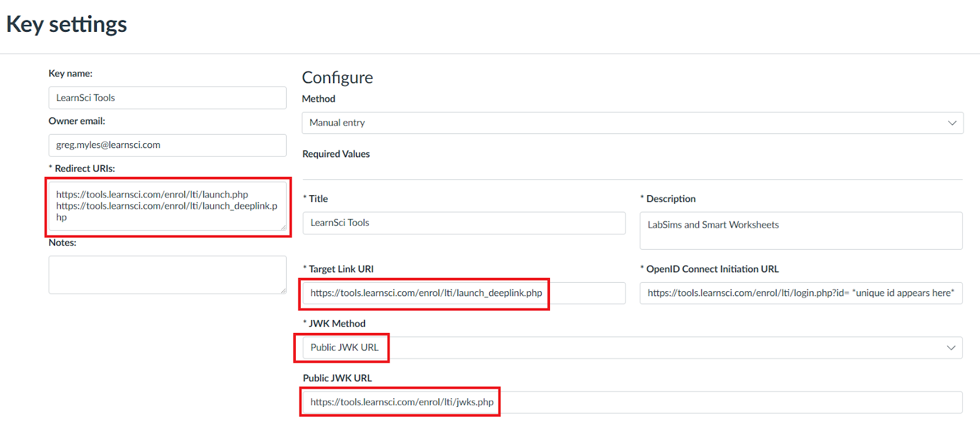Click the 'Target Link URI' field label
The image size is (980, 421).
tap(341, 269)
